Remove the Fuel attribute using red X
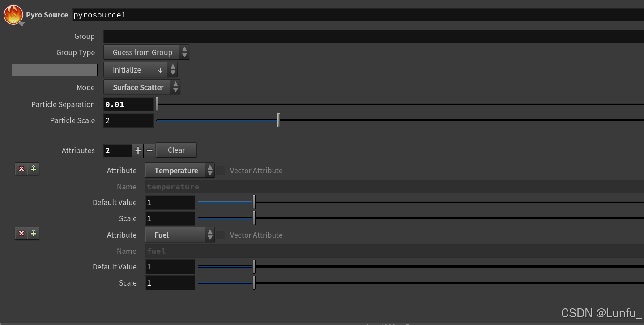The image size is (644, 325). tap(21, 233)
